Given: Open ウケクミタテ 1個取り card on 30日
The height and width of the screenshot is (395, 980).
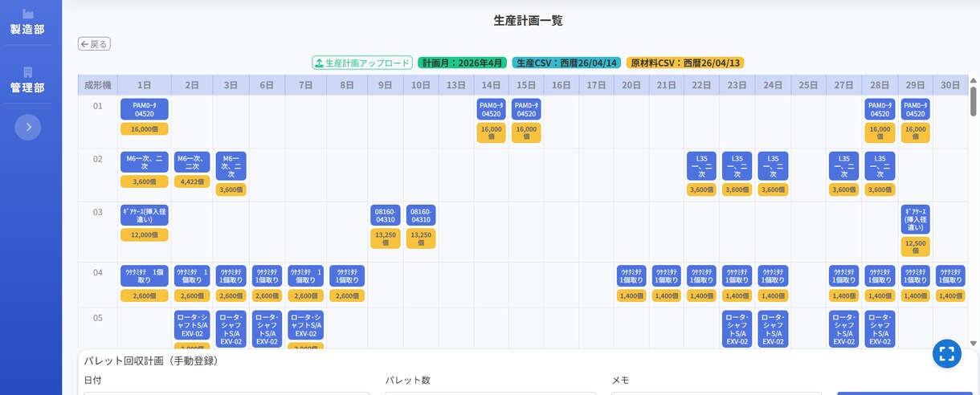Looking at the screenshot, I should (950, 276).
